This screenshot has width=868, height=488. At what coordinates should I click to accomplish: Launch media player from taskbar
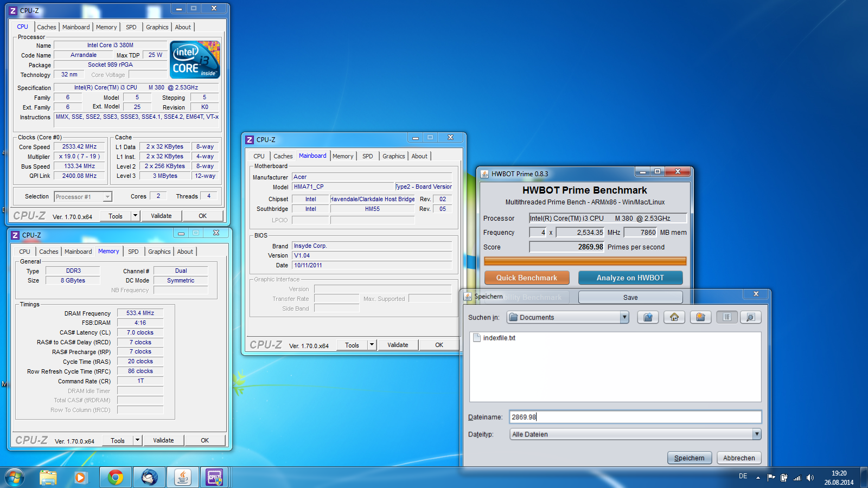pos(80,478)
